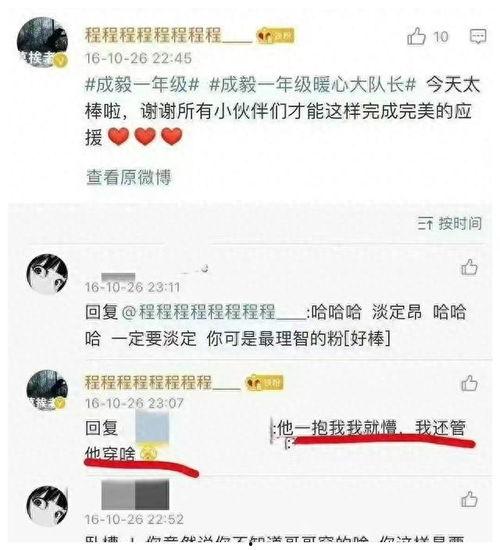500x550 pixels.
Task: Tap the membership badge beside the top username
Action: 275,36
